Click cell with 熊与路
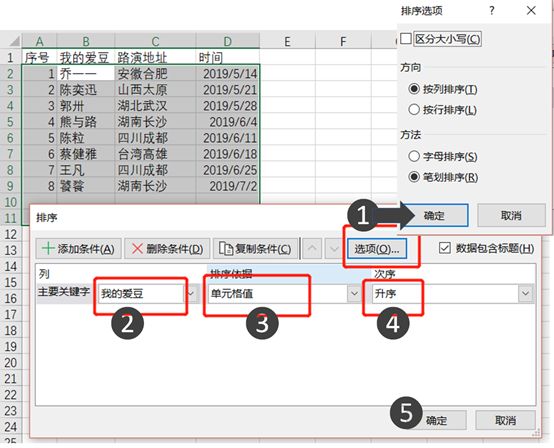Screen dimensions: 554x448 [x=86, y=122]
